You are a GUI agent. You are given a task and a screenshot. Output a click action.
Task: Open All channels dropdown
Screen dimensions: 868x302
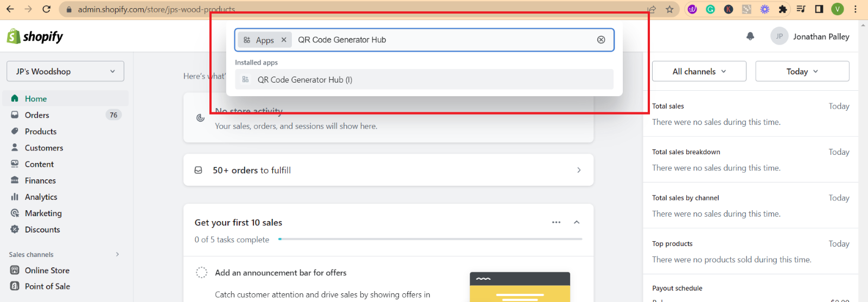coord(699,71)
